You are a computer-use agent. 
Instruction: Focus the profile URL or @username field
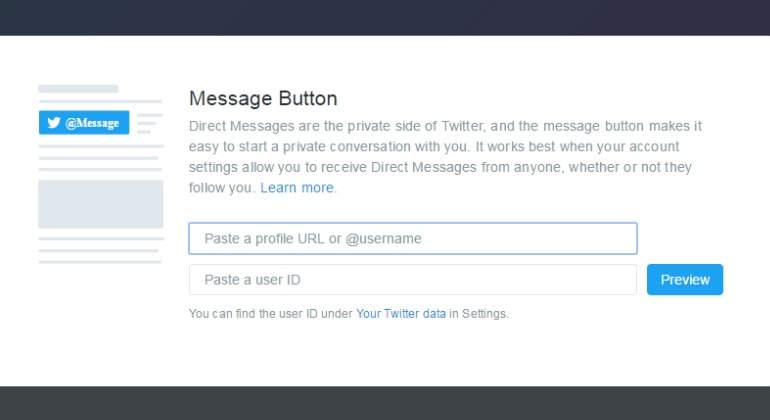[x=413, y=239]
